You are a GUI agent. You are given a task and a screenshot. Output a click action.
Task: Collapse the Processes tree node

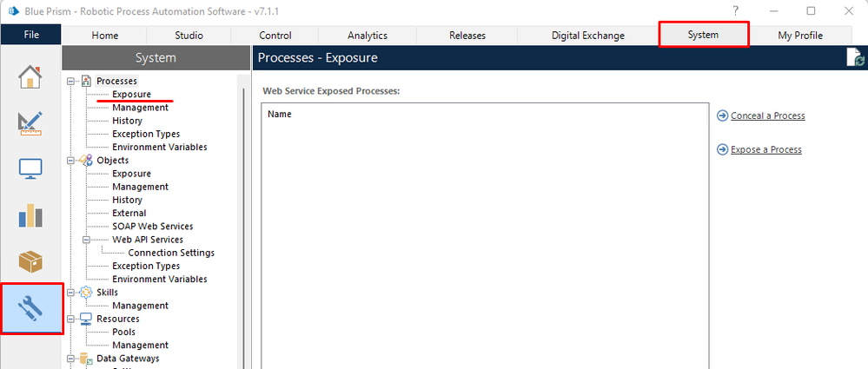70,82
